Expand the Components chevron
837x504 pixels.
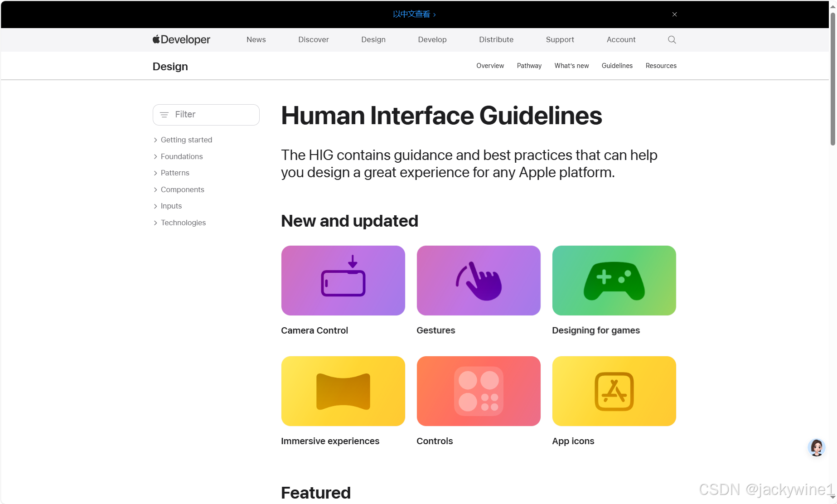pyautogui.click(x=155, y=190)
